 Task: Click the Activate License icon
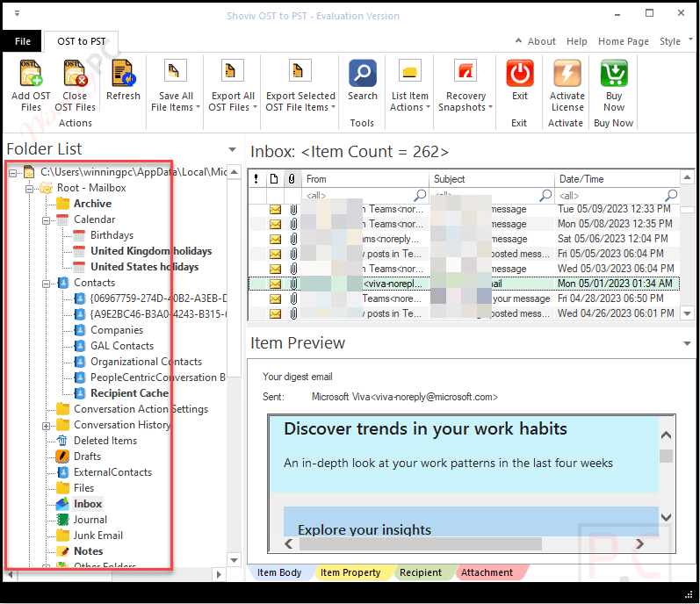click(567, 74)
